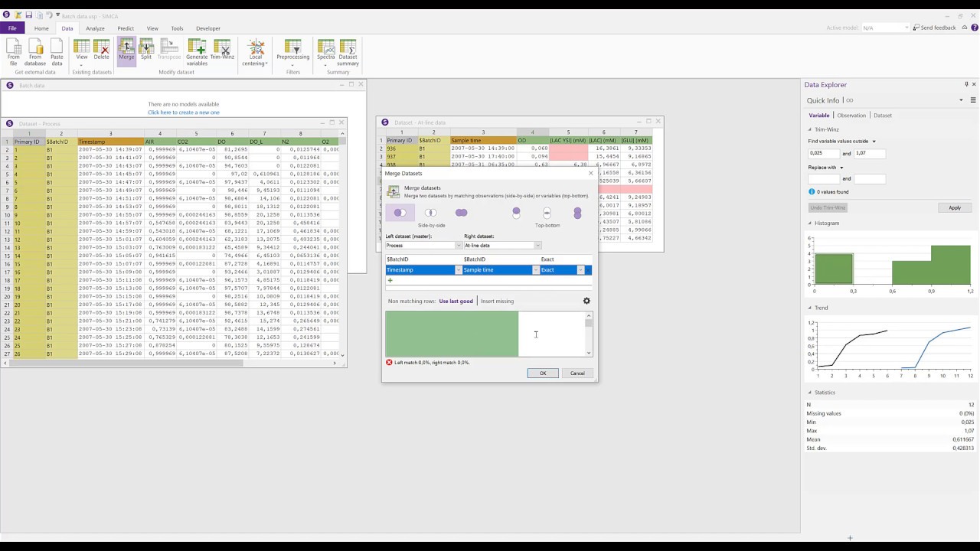Switch to the Developer ribbon tab
Viewport: 980px width, 551px height.
207,28
